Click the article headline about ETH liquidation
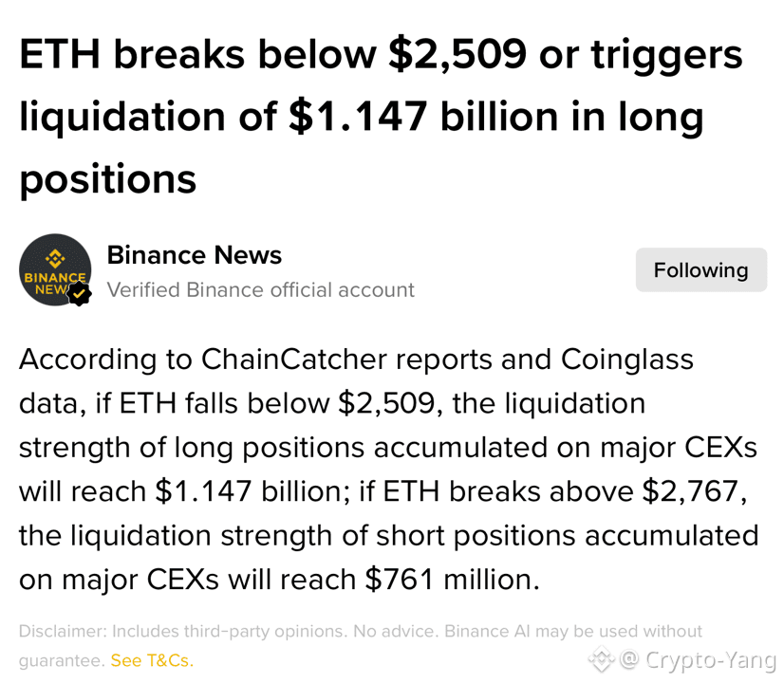The height and width of the screenshot is (683, 784). 381,116
